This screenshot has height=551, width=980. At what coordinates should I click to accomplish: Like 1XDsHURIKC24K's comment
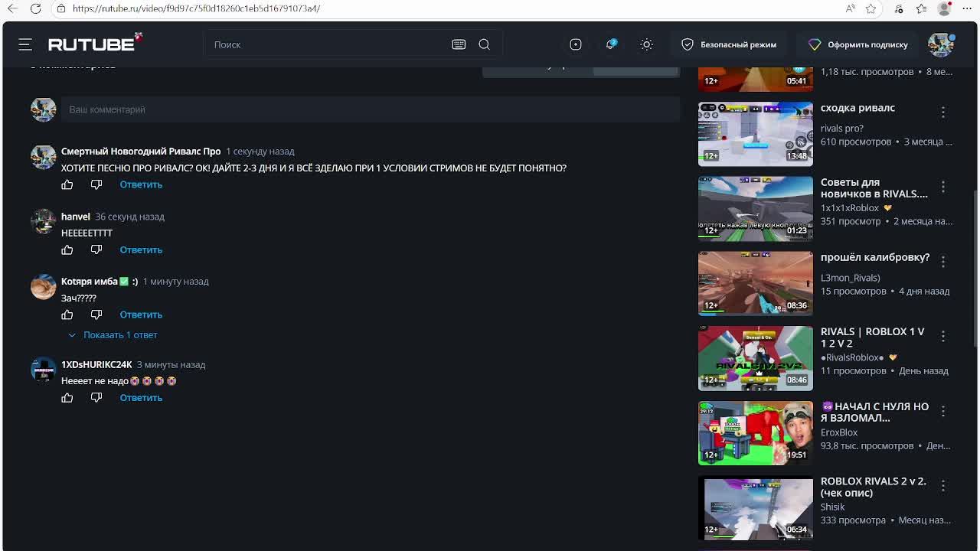pos(67,398)
